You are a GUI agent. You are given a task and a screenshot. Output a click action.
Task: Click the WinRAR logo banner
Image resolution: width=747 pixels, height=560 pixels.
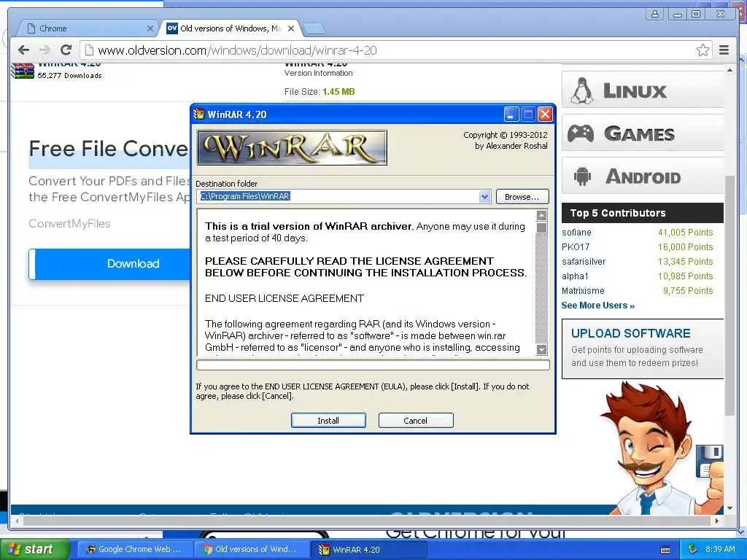(x=292, y=147)
